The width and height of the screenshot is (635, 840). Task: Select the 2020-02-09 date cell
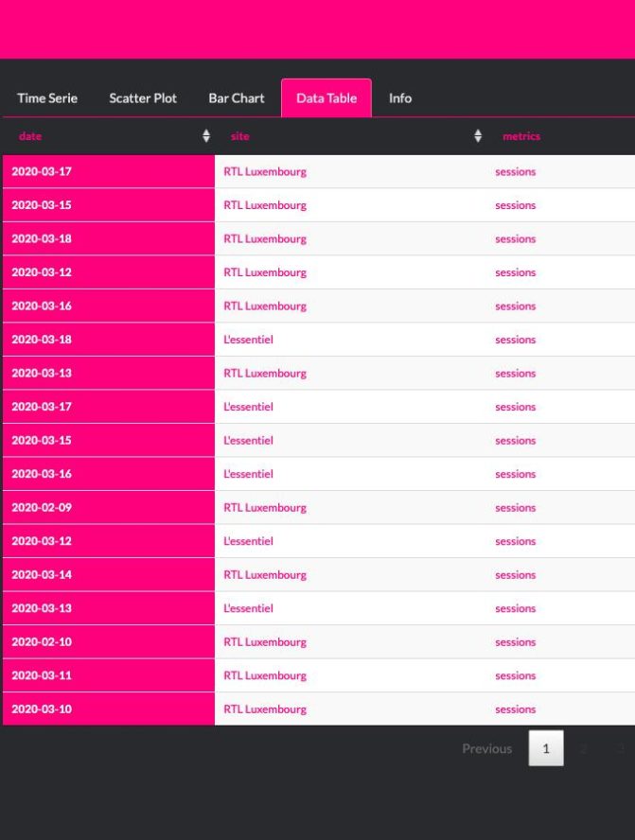click(x=42, y=508)
